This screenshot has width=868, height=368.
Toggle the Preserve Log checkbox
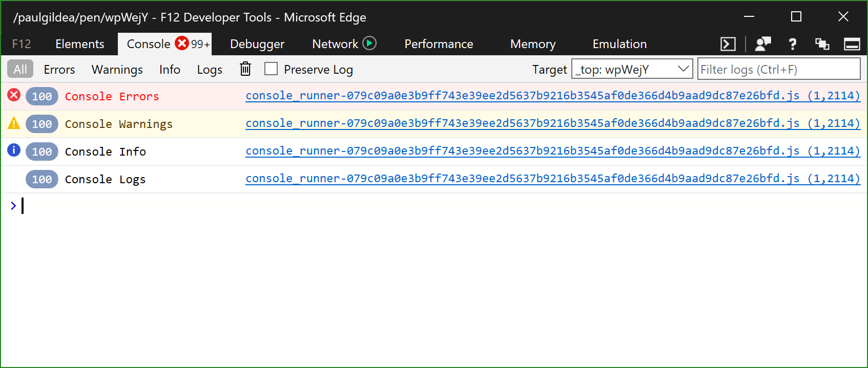click(271, 69)
